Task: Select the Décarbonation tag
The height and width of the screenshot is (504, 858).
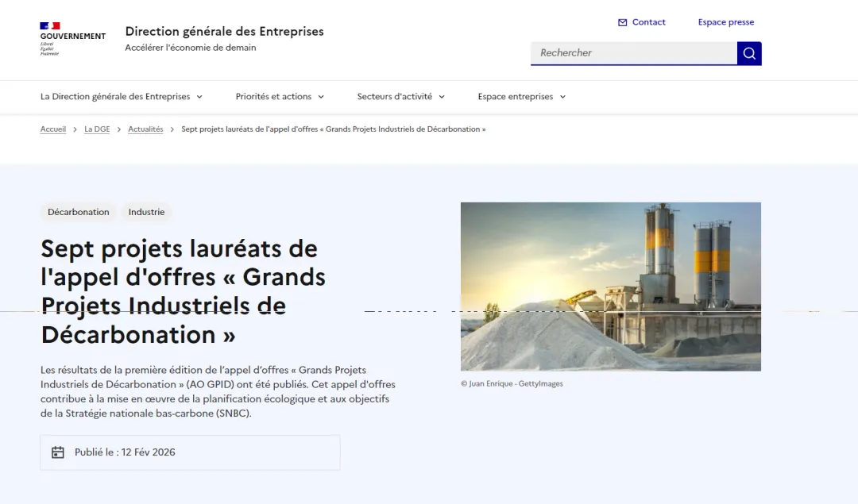Action: pos(78,212)
